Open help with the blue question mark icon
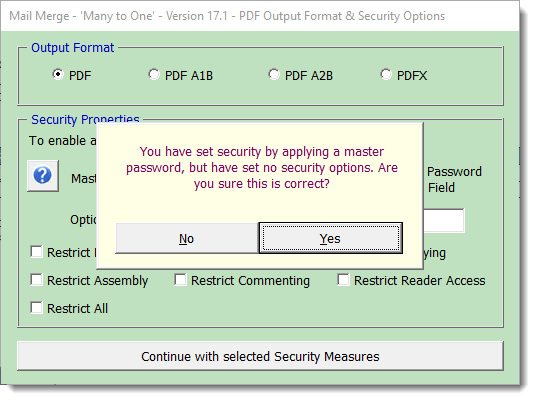 pyautogui.click(x=43, y=176)
